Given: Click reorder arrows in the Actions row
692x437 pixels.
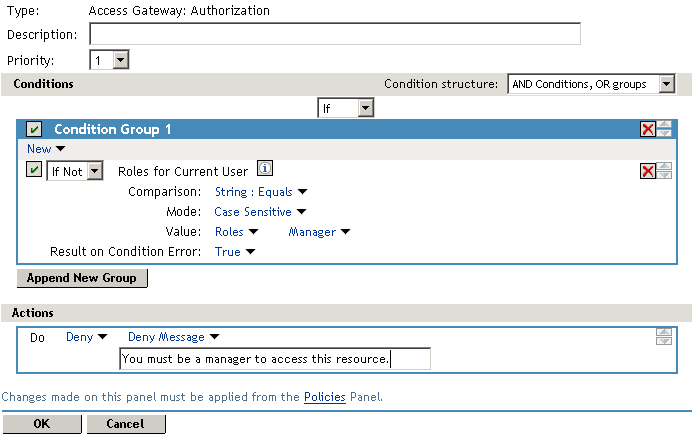Looking at the screenshot, I should coord(664,337).
